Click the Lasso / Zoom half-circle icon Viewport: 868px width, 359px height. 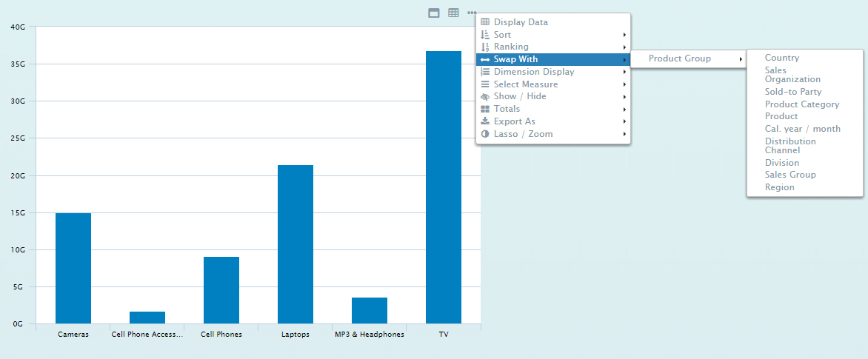tap(485, 134)
